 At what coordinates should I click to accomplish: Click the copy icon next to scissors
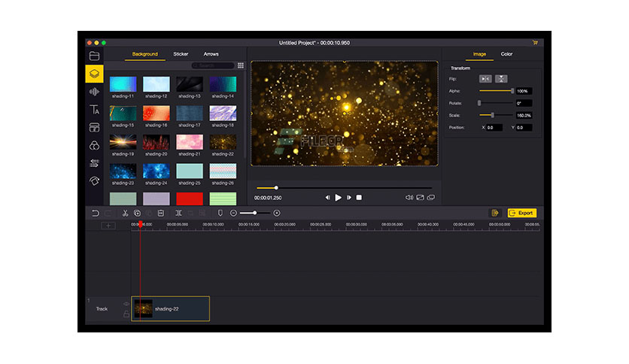click(x=137, y=214)
